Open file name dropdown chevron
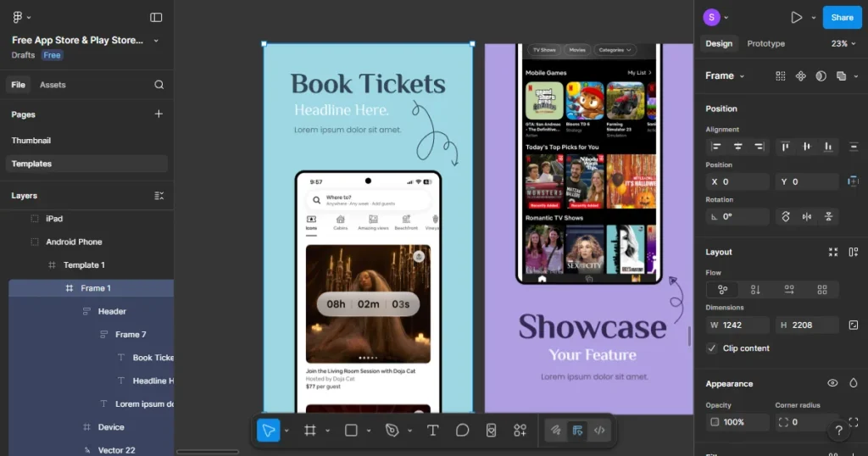868x456 pixels. click(x=156, y=41)
